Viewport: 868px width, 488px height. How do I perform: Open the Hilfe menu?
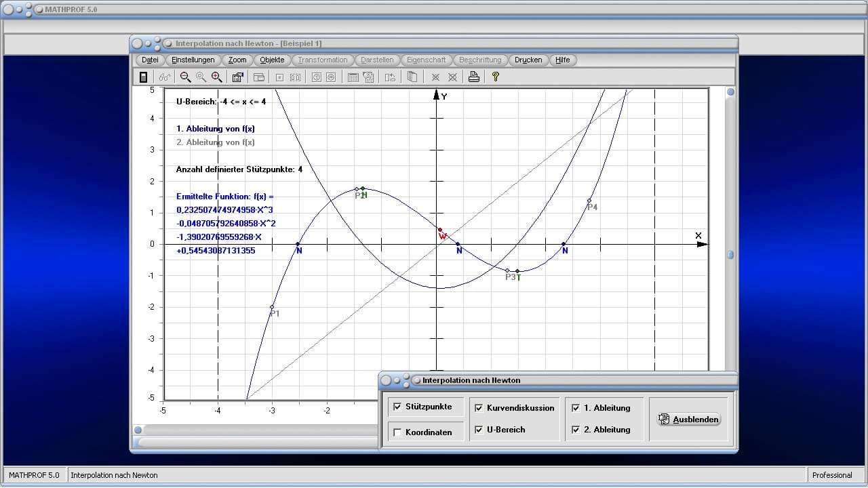[563, 60]
